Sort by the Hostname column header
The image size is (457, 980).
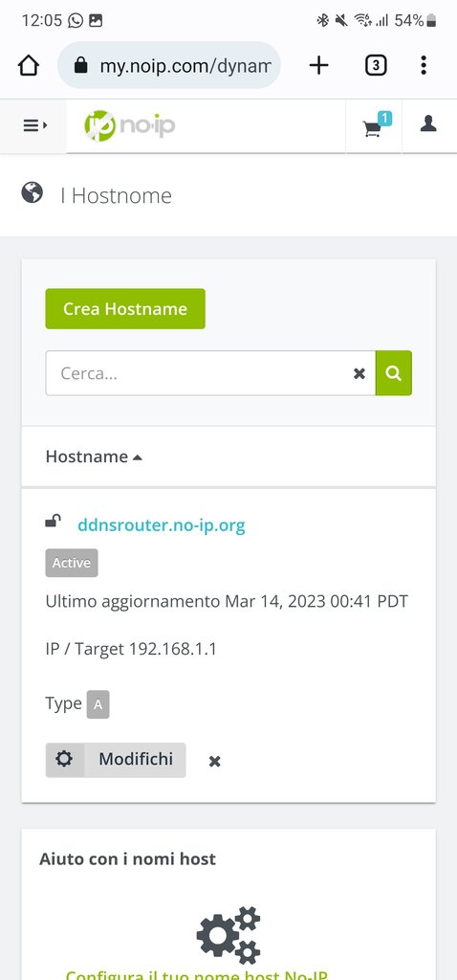coord(94,457)
